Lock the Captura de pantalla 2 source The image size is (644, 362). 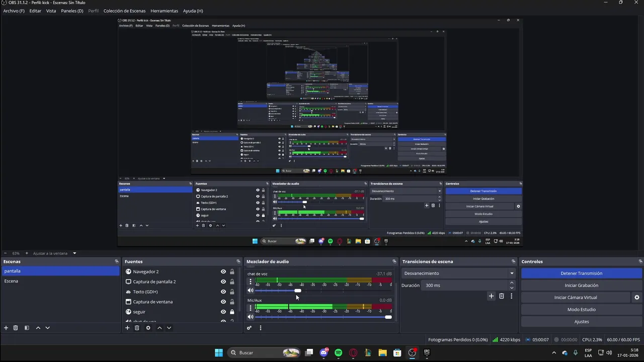coord(232,282)
